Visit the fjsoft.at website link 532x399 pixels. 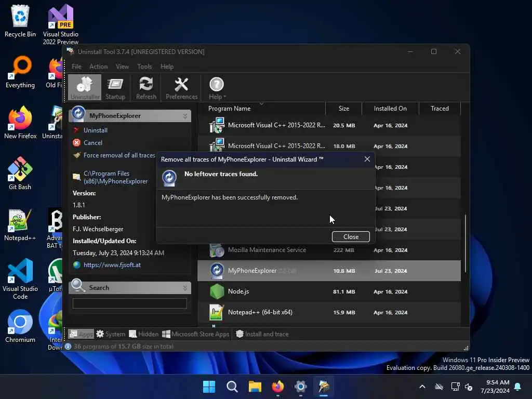click(112, 265)
